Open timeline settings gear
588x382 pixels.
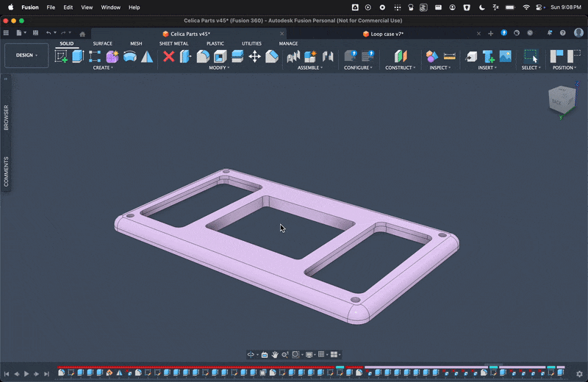point(579,374)
